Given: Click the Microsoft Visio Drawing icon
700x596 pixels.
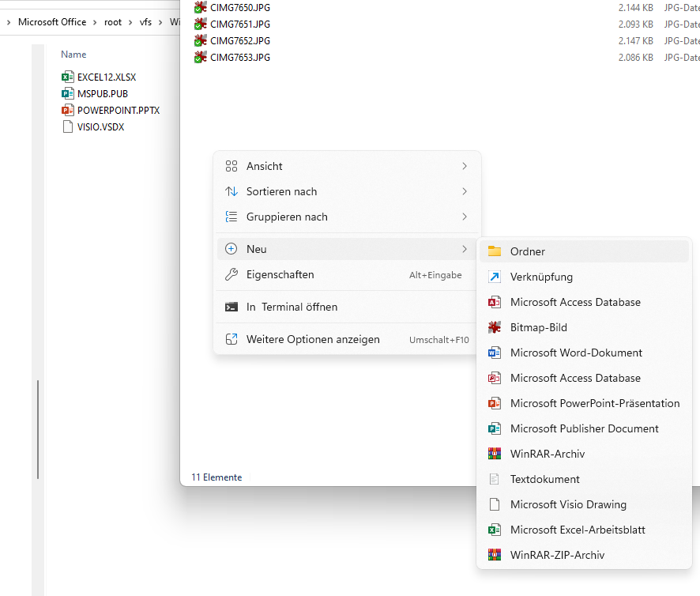Looking at the screenshot, I should click(x=495, y=504).
